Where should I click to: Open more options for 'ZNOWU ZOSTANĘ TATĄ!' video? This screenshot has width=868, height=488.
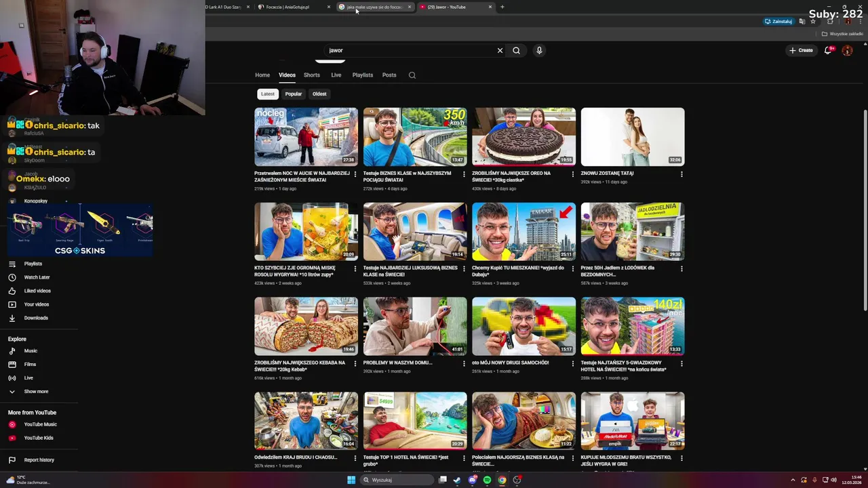coord(682,174)
